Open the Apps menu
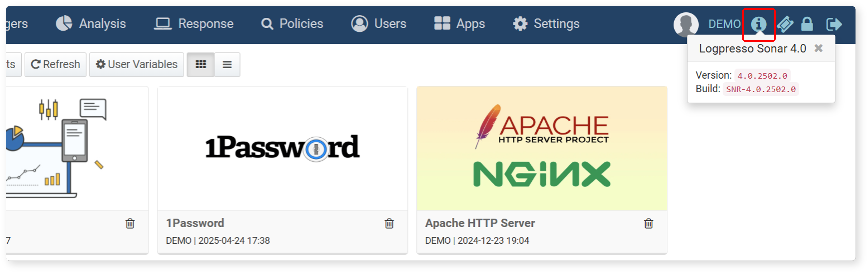Screen dimensions: 868x273 (460, 24)
